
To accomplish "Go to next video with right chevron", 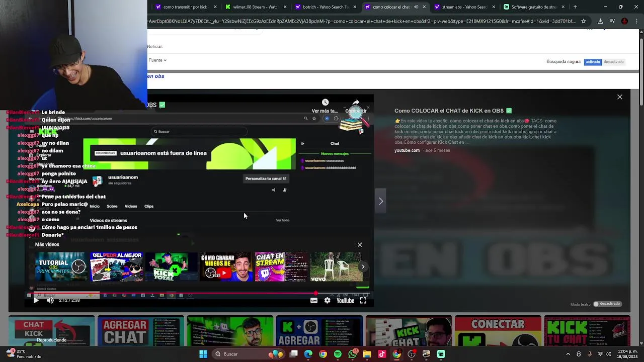I will point(381,202).
